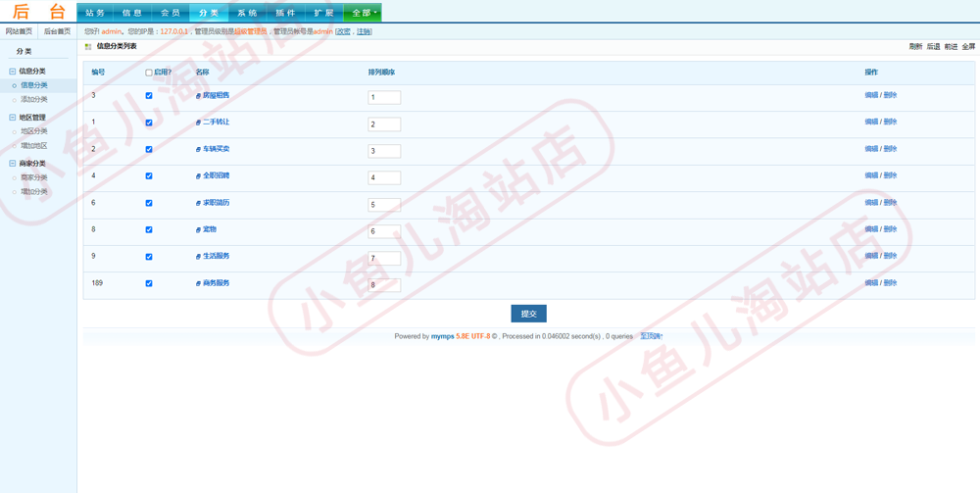Click the icon beside 商务服务 category
Viewport: 980px width, 493px height.
pyautogui.click(x=198, y=283)
